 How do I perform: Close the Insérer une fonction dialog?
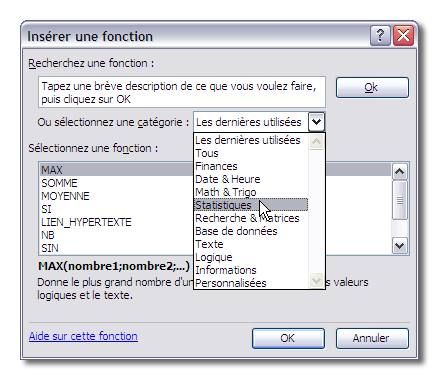[x=403, y=35]
